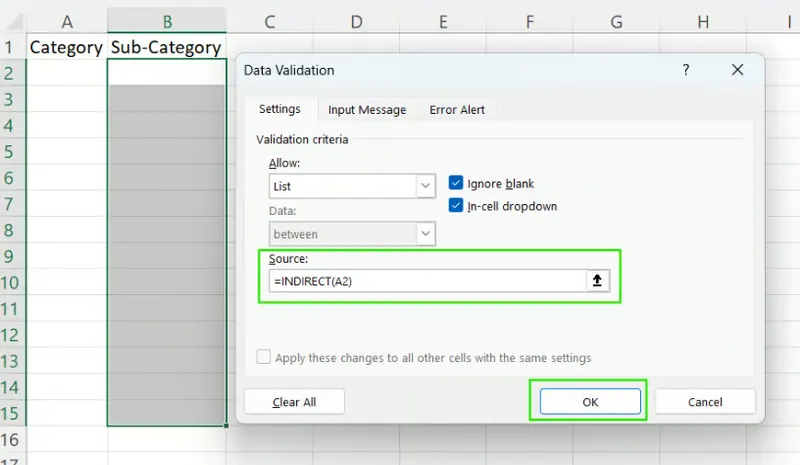Screen dimensions: 800x465
Task: Check Apply these changes to all other cells
Action: (264, 357)
